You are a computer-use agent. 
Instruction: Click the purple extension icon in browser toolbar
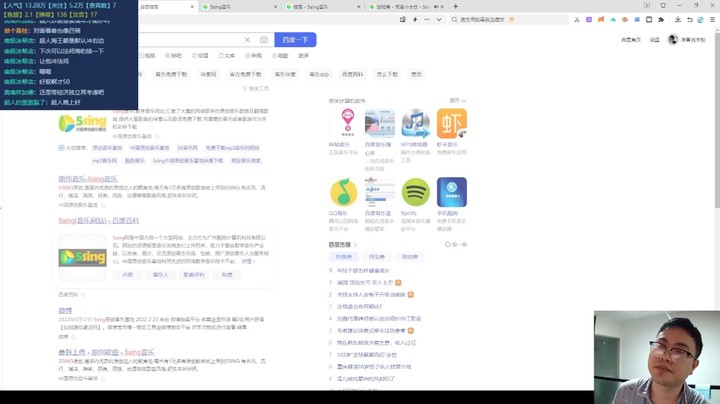(x=589, y=20)
